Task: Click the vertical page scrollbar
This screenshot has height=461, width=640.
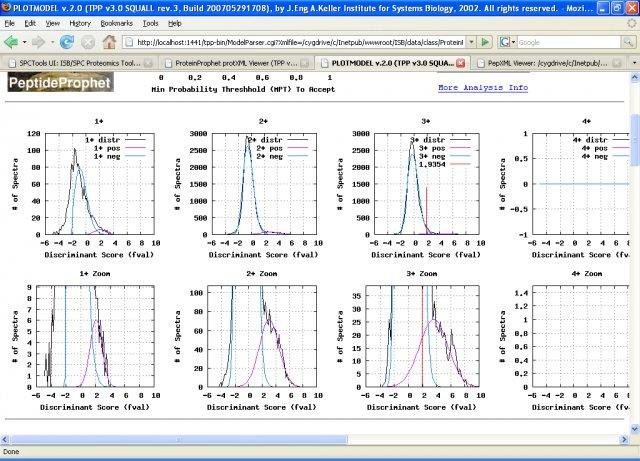Action: (633, 250)
